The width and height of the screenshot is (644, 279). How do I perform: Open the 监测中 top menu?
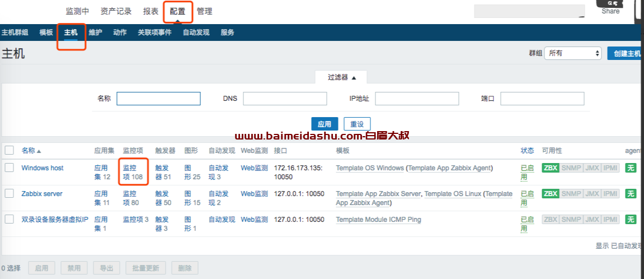click(77, 12)
